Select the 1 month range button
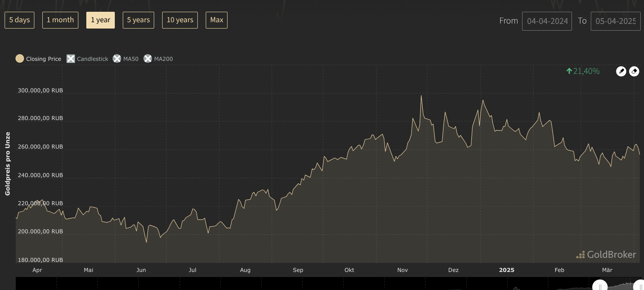This screenshot has height=290, width=644. (x=60, y=20)
